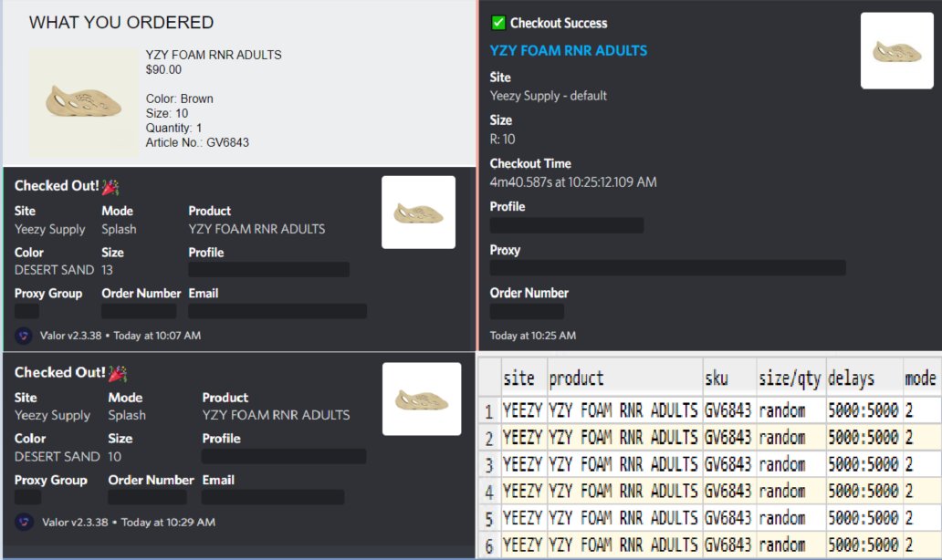Select row number 4 in the task table
This screenshot has width=942, height=560.
[489, 492]
